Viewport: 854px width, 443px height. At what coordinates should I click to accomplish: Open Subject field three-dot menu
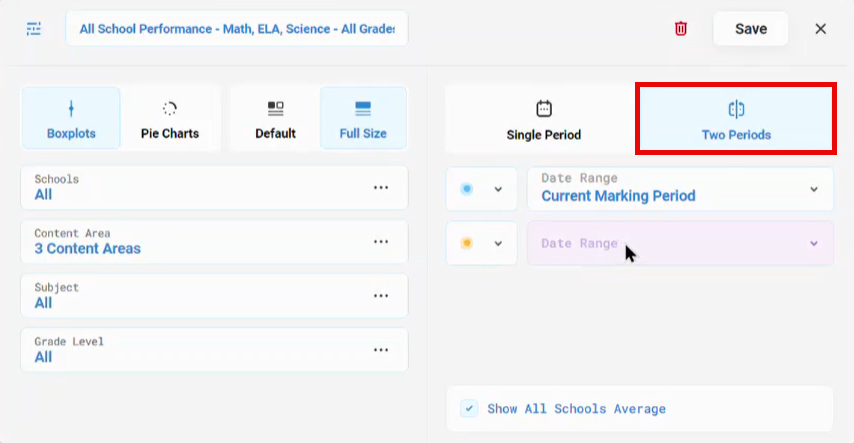(x=381, y=296)
